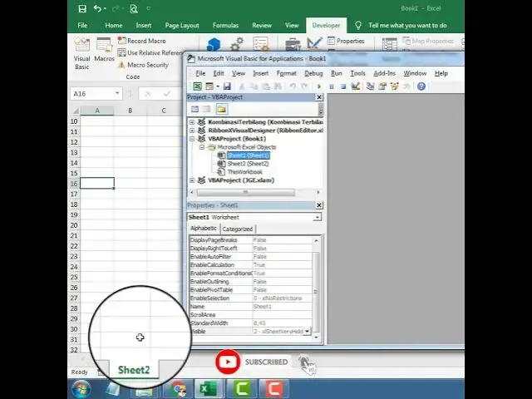Click the Save icon in Excel's quick access toolbar
Viewport: 532px width, 399px height.
pyautogui.click(x=82, y=9)
